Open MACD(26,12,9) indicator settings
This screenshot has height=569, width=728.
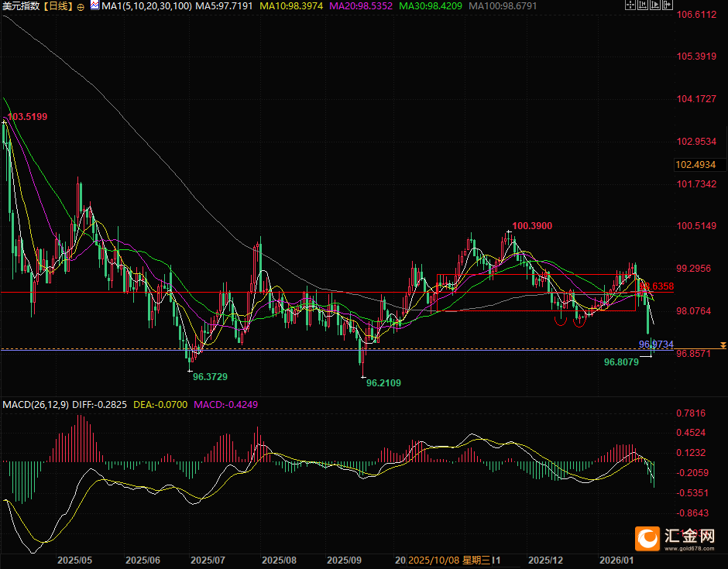tap(36, 404)
